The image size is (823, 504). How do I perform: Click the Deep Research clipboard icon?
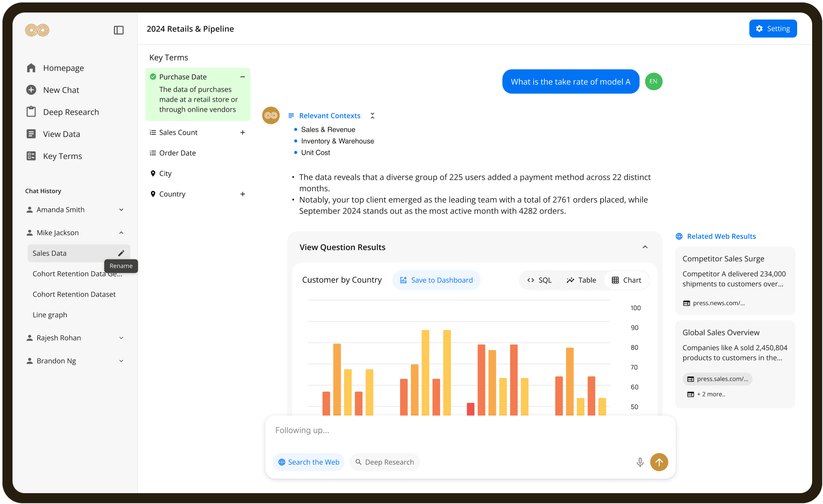(31, 112)
